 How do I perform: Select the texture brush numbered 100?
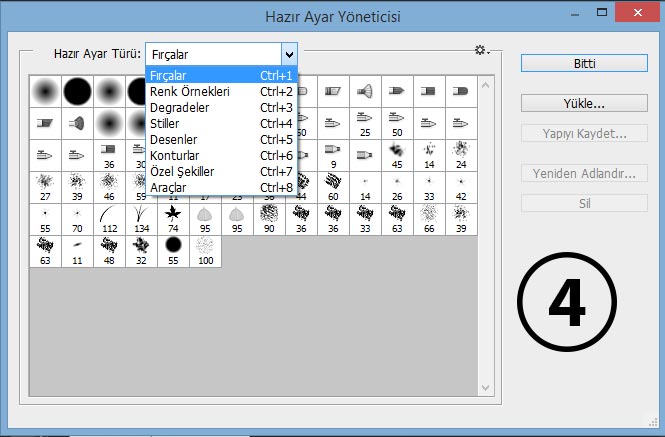click(205, 252)
